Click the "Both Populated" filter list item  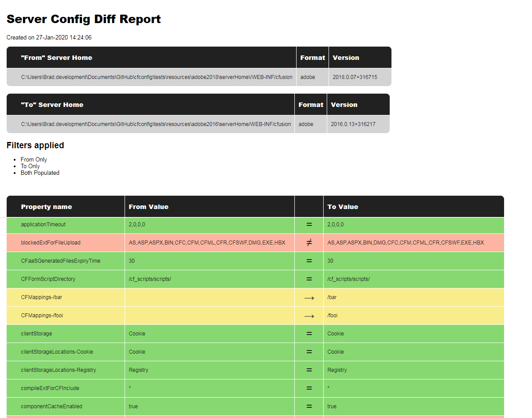[40, 173]
